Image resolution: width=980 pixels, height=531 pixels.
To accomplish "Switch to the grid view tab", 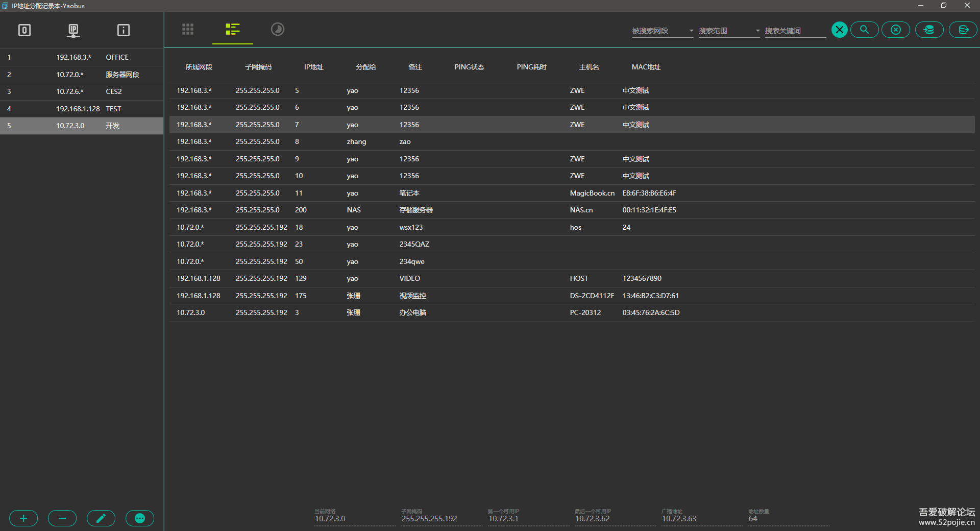I will [x=188, y=29].
